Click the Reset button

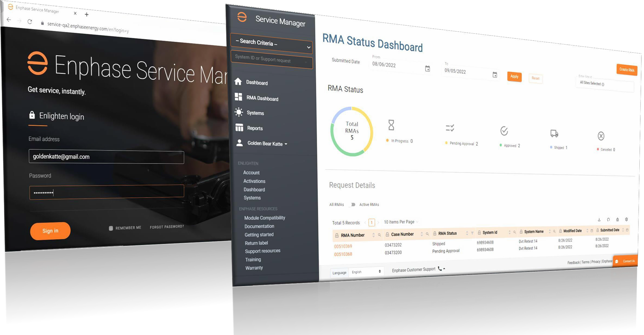[x=536, y=78]
